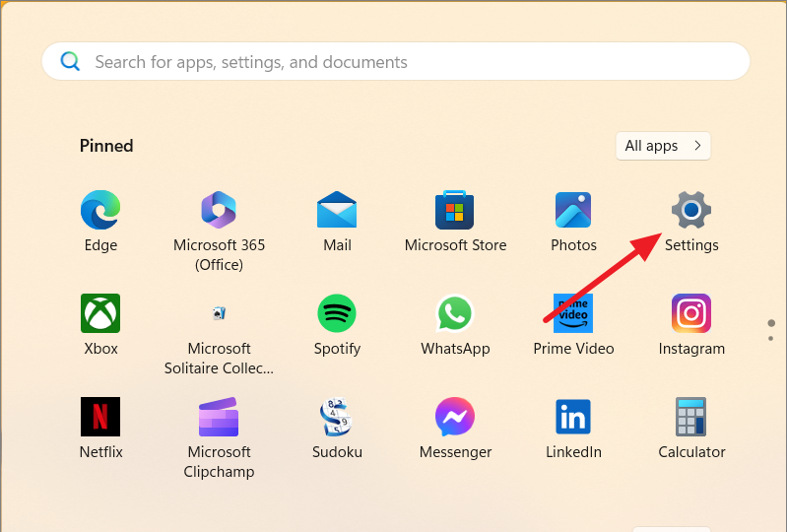Open Microsoft Clipchamp icon
Image resolution: width=787 pixels, height=532 pixels.
pyautogui.click(x=219, y=417)
